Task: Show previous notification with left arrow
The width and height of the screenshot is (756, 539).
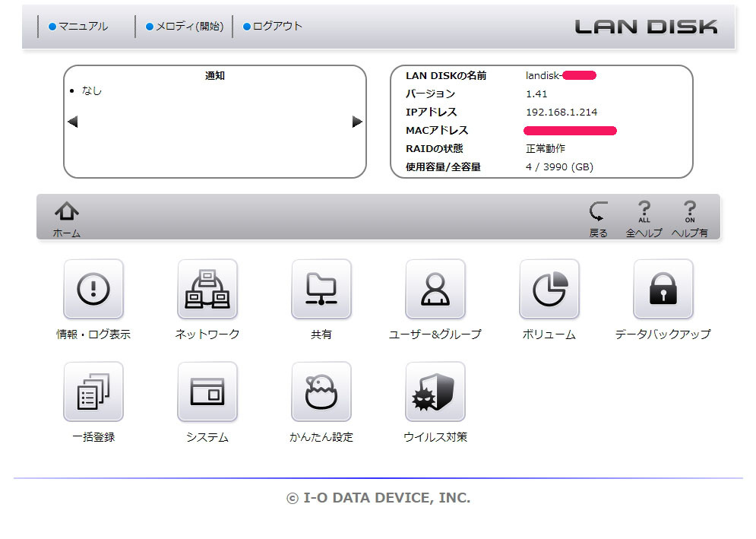Action: [x=73, y=121]
